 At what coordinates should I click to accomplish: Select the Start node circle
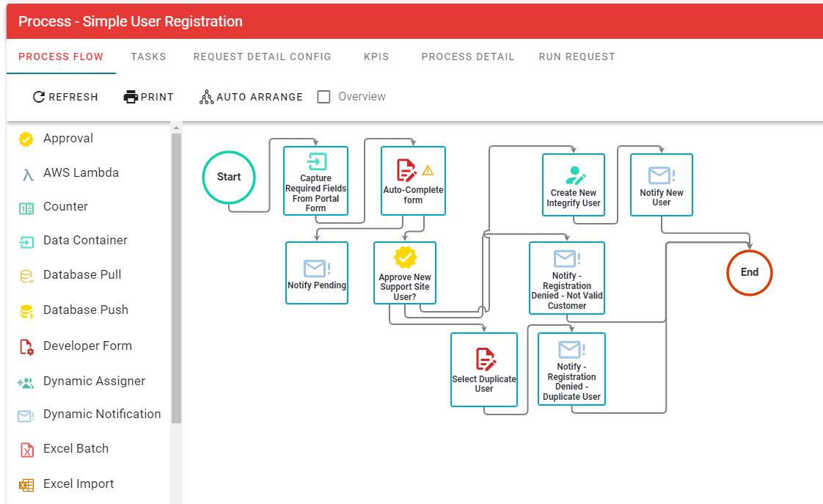click(x=229, y=177)
